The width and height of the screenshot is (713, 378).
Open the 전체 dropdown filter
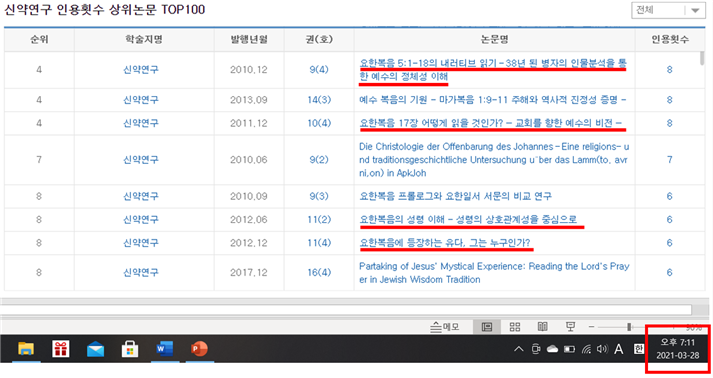(x=668, y=10)
